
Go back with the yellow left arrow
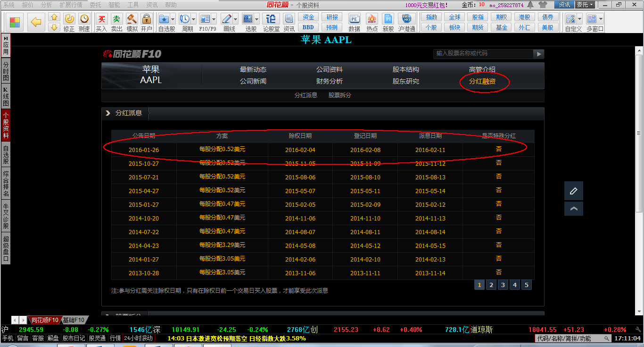(x=36, y=22)
